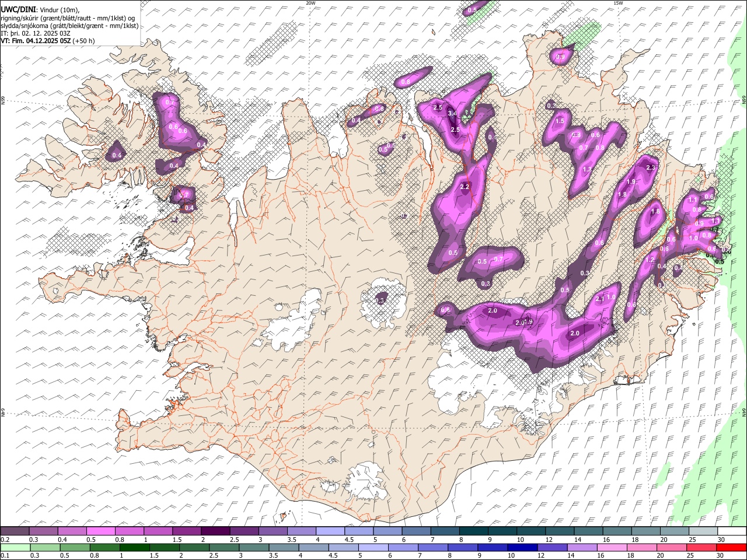Select the rain legend swatch between 3.5 and 4
The width and height of the screenshot is (747, 560).
coord(283,548)
